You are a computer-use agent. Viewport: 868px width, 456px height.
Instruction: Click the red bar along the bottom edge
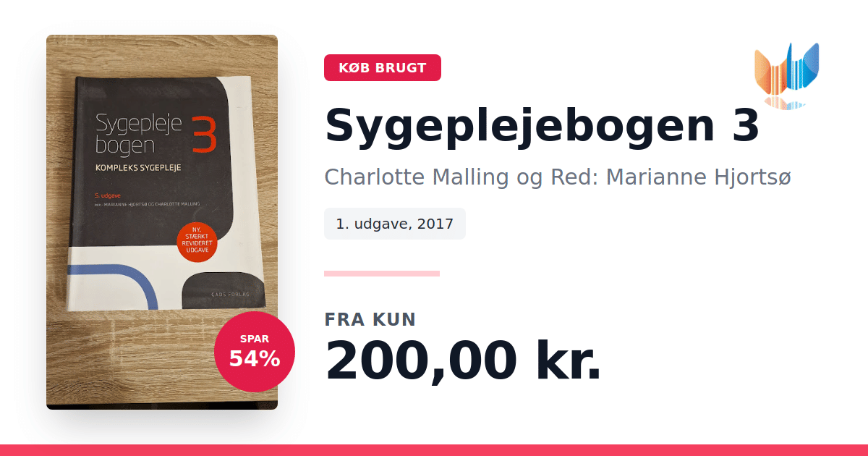(434, 450)
